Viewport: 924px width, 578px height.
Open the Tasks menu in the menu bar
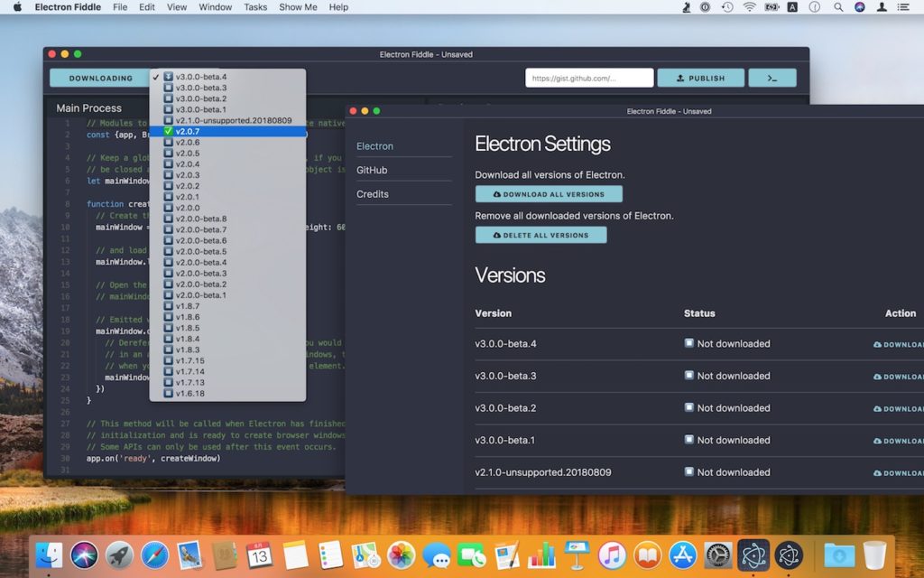(x=255, y=7)
